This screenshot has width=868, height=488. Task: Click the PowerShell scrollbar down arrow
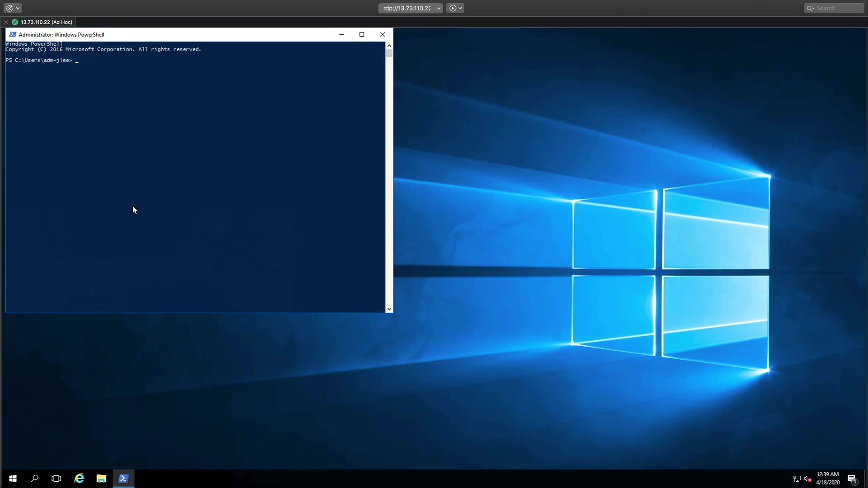[x=389, y=309]
